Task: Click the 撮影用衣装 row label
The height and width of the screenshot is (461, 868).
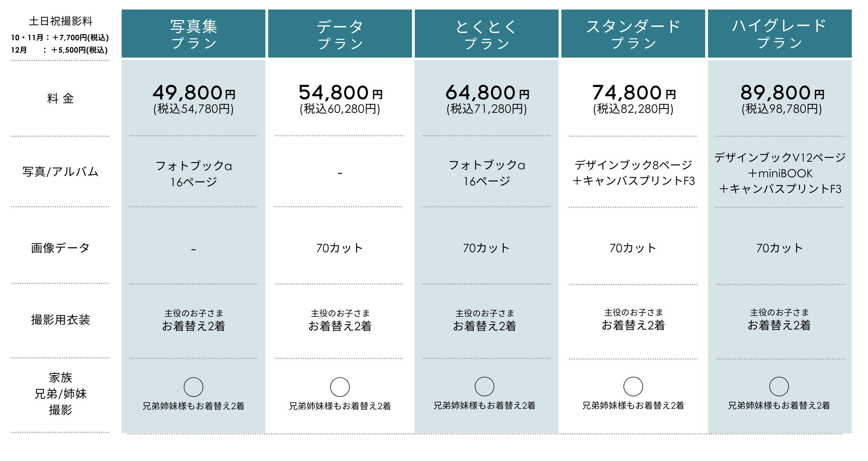Action: click(60, 320)
